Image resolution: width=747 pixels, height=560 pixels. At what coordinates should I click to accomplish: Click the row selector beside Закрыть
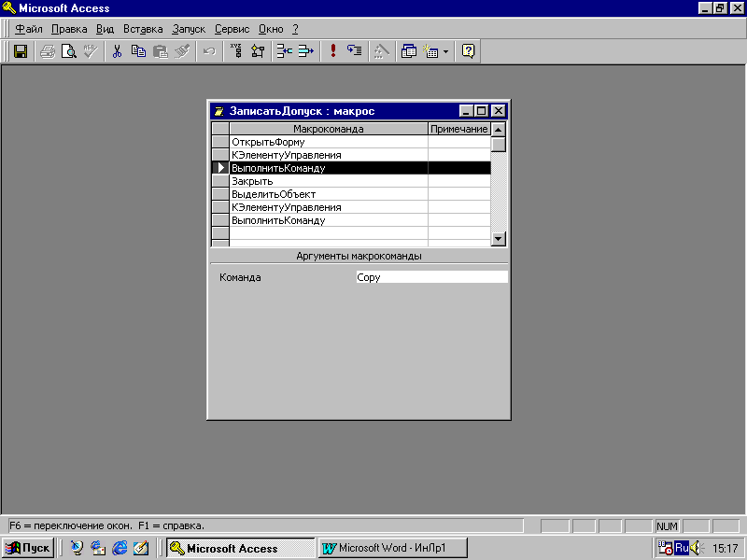(x=220, y=181)
